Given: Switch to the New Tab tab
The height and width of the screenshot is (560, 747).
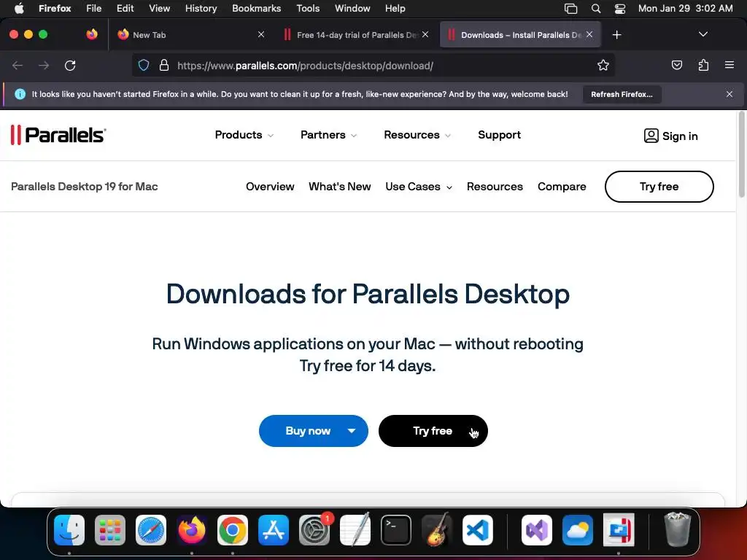Looking at the screenshot, I should point(190,35).
